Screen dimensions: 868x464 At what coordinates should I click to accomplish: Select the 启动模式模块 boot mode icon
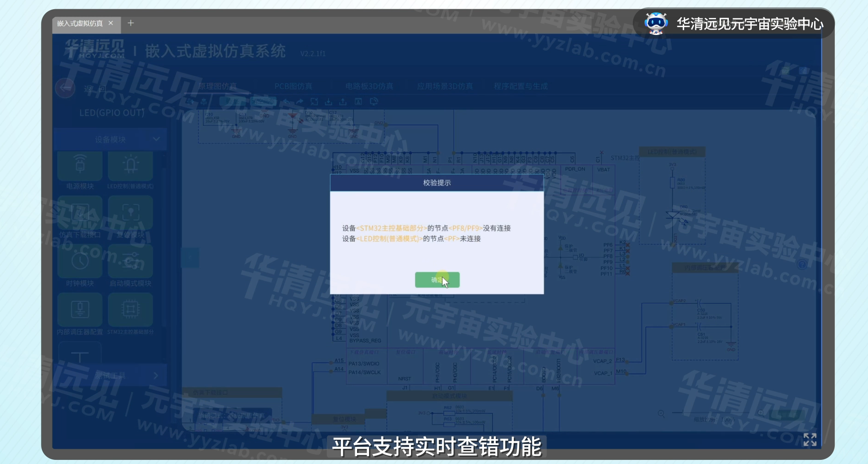[130, 261]
